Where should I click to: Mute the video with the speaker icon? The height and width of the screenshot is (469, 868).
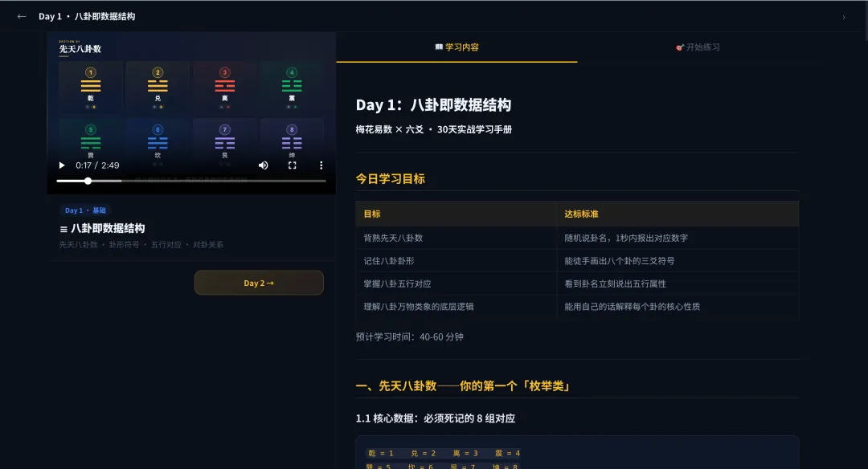tap(263, 165)
